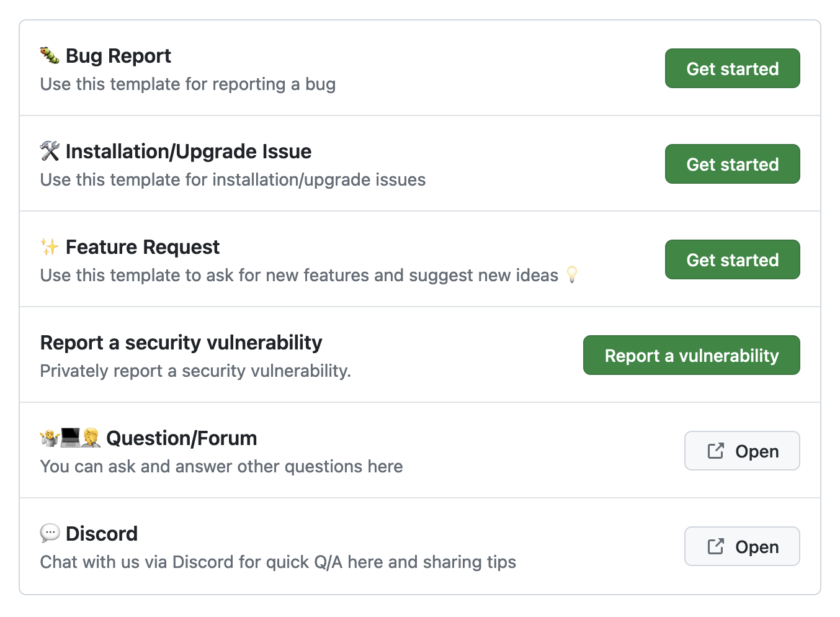
Task: Open the Question/Forum link
Action: 742,451
